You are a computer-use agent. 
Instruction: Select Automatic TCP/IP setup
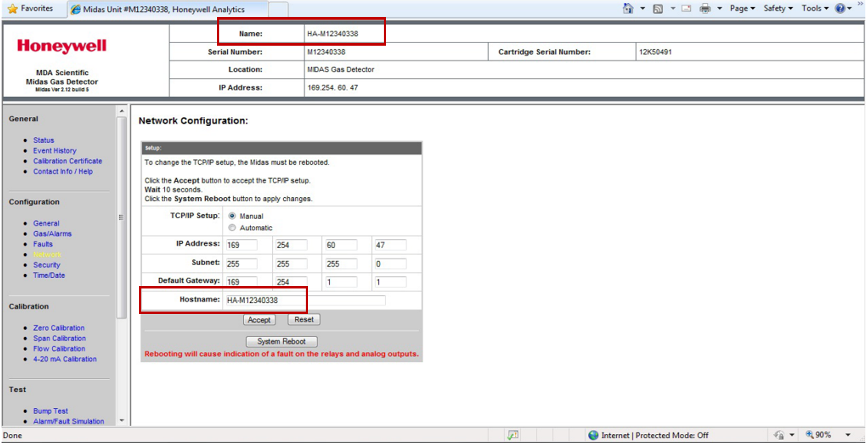(232, 228)
